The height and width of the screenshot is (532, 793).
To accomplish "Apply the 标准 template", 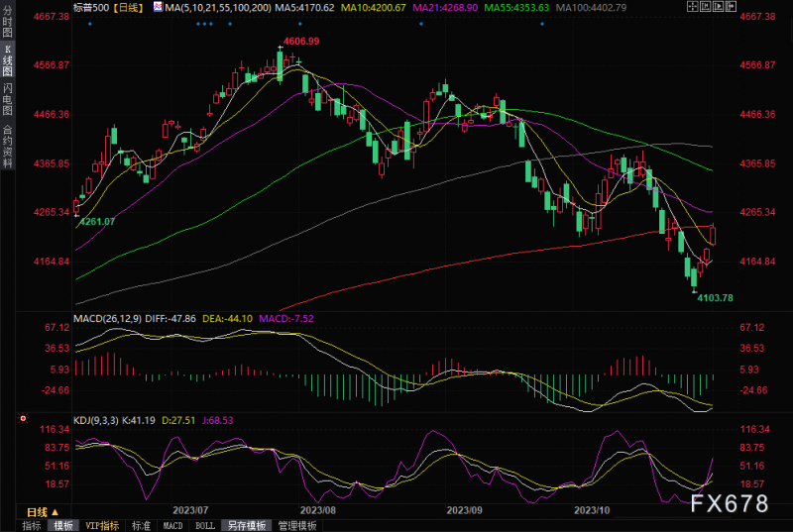I will coord(141,525).
